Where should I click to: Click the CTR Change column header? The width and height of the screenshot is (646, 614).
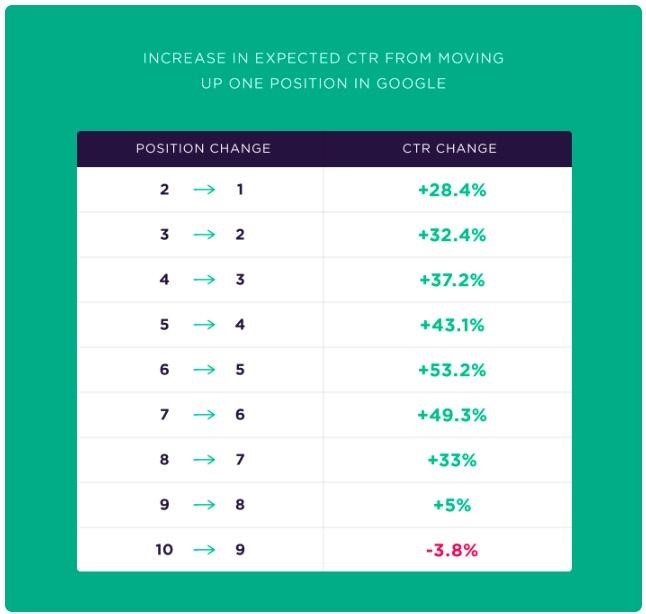449,149
